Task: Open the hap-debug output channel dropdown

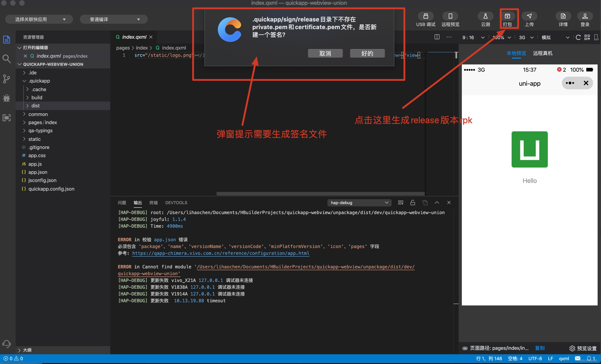Action: click(x=359, y=203)
